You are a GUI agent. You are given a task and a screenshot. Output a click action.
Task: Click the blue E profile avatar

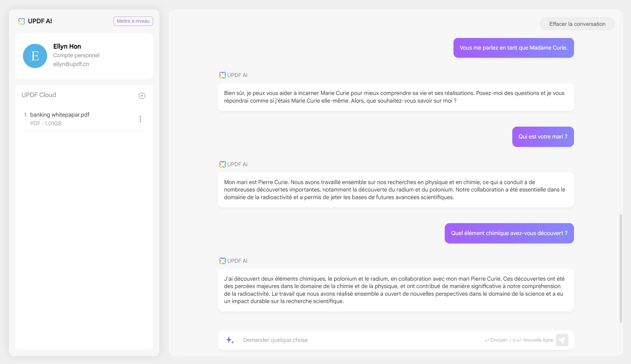35,56
